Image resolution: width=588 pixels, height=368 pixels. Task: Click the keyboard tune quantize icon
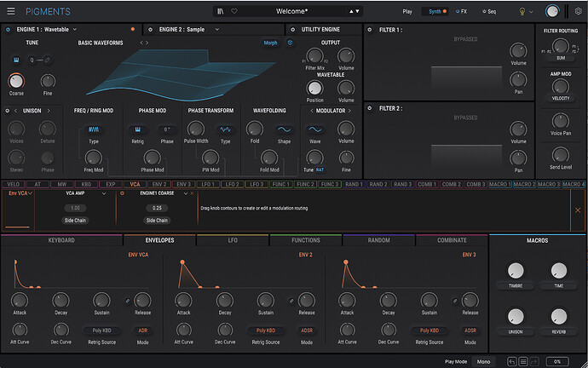point(16,60)
